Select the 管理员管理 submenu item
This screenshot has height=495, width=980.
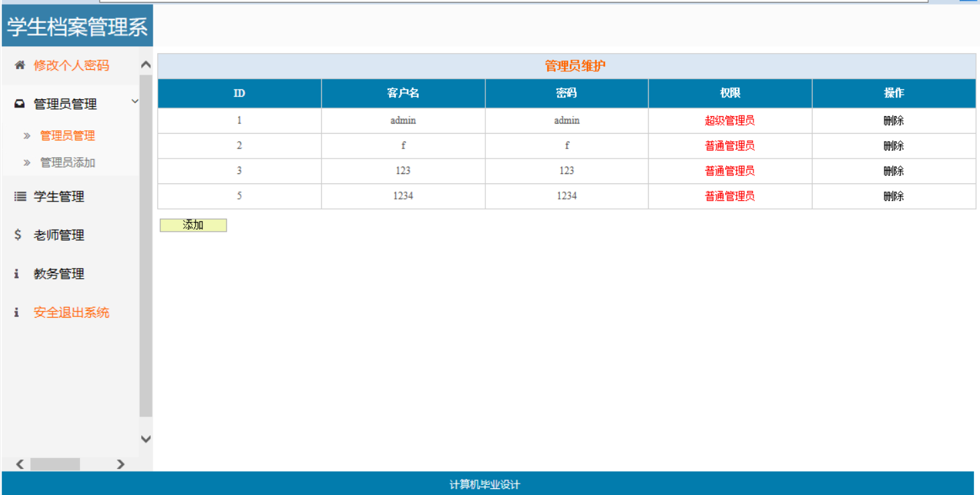pyautogui.click(x=67, y=136)
